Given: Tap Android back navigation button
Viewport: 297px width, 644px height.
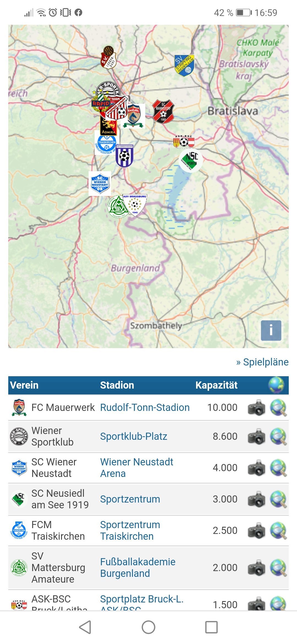Looking at the screenshot, I should click(x=85, y=627).
